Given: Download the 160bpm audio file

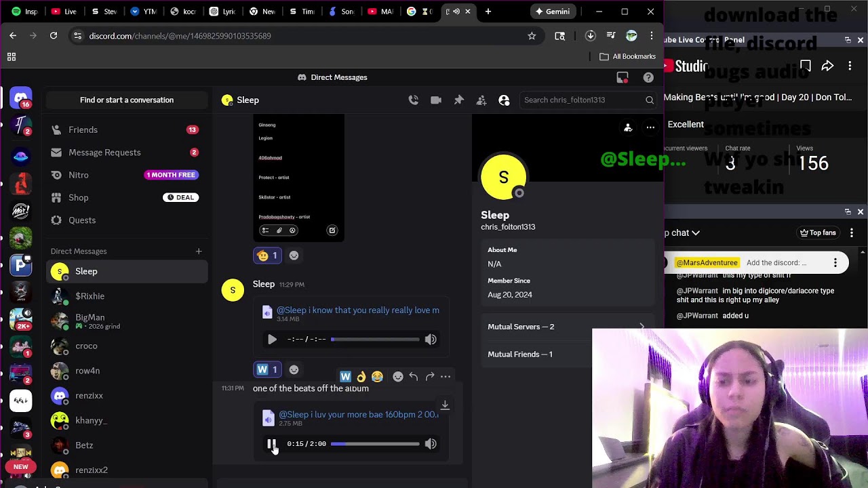Looking at the screenshot, I should tap(445, 405).
